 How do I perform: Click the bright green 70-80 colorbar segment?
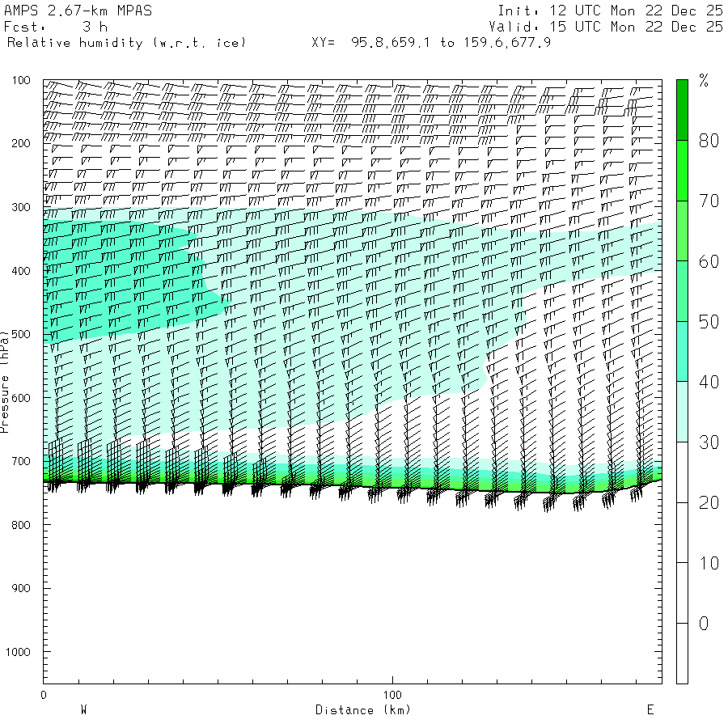click(x=682, y=171)
